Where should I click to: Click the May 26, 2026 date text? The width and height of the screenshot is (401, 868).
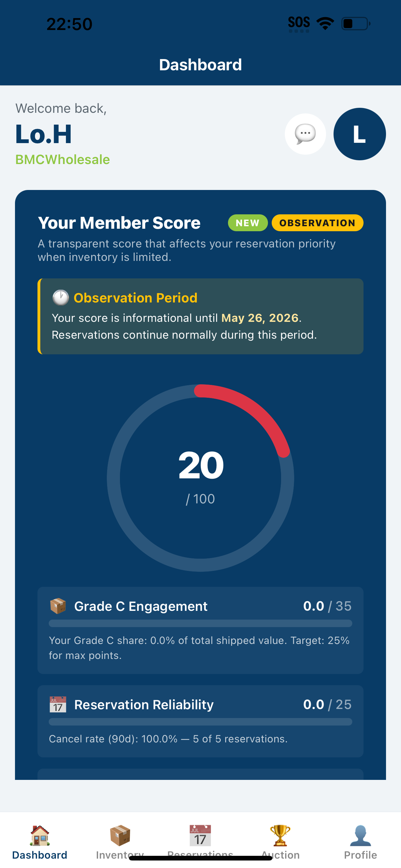coord(260,318)
